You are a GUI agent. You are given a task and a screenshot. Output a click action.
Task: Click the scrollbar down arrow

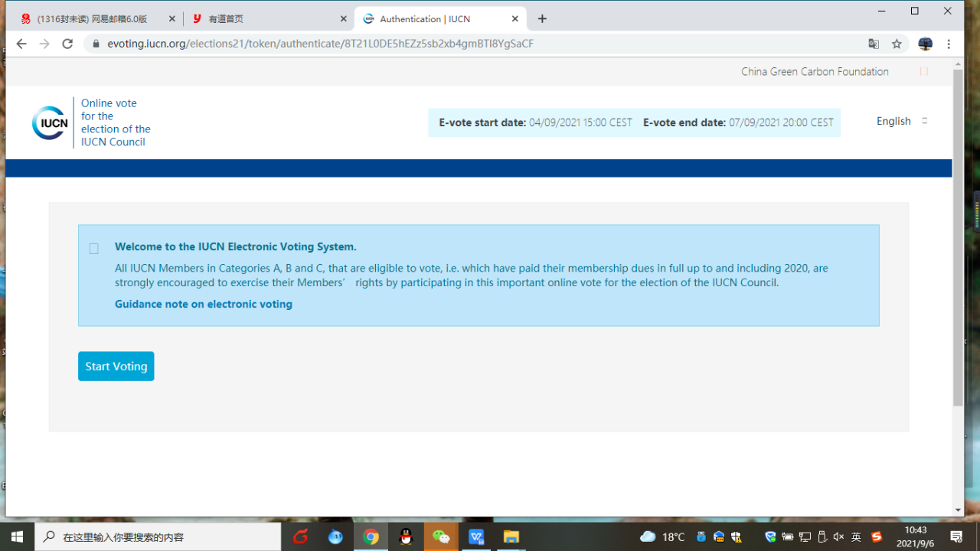958,510
